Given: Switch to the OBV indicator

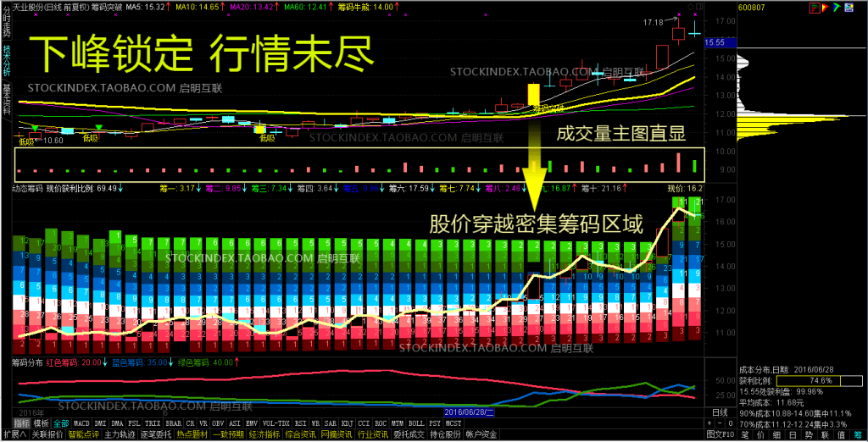Looking at the screenshot, I should pos(218,423).
